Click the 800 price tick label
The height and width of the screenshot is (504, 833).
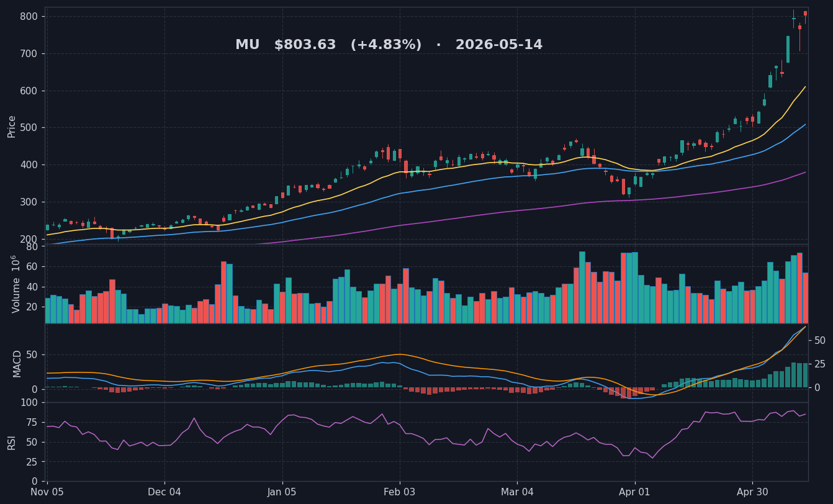[x=29, y=16]
